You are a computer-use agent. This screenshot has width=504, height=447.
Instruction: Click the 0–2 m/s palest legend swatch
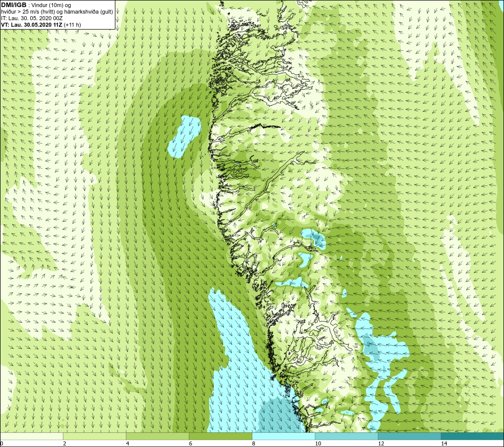[31, 436]
